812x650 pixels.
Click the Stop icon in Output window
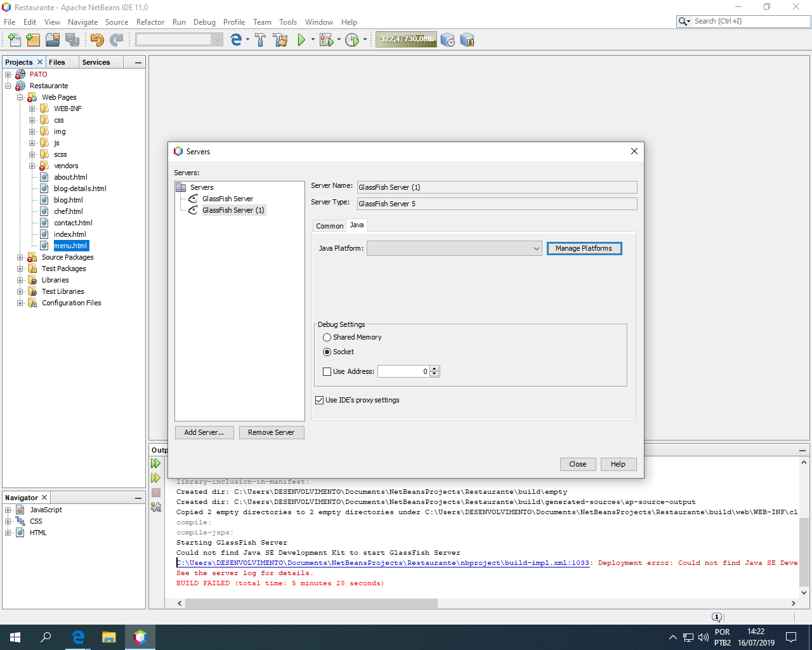156,493
